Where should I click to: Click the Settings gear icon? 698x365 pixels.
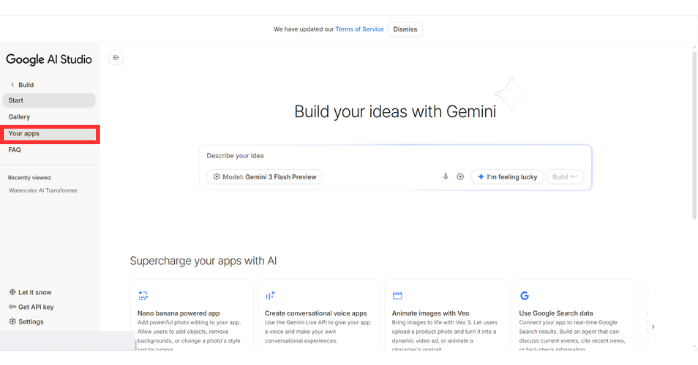(12, 321)
